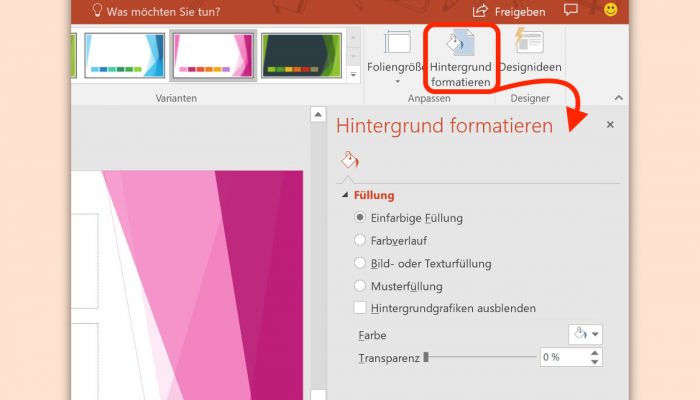Open the comments speech bubble icon
700x400 pixels.
(571, 10)
